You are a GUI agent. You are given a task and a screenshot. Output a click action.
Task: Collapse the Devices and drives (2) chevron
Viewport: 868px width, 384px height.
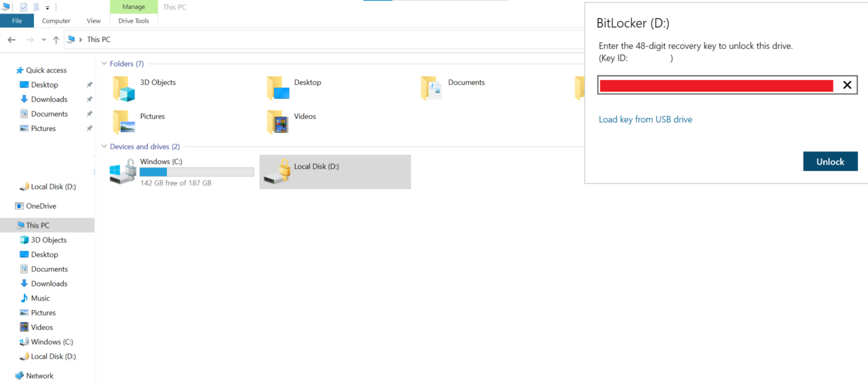coord(104,147)
